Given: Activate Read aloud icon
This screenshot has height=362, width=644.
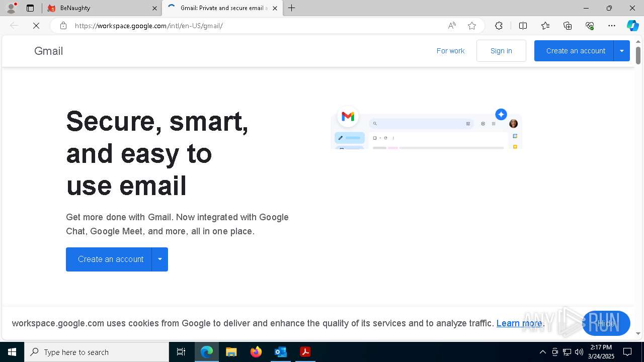Looking at the screenshot, I should (452, 26).
